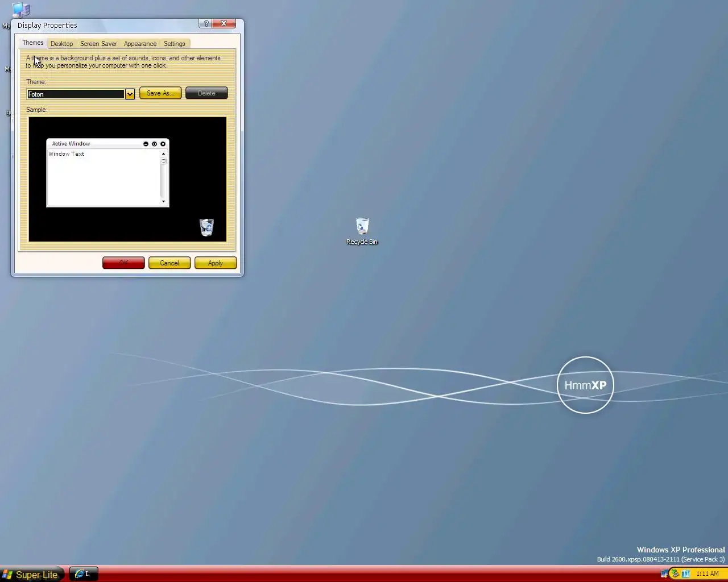Click the Safely Remove Hardware tray icon
The height and width of the screenshot is (582, 728).
tap(675, 573)
